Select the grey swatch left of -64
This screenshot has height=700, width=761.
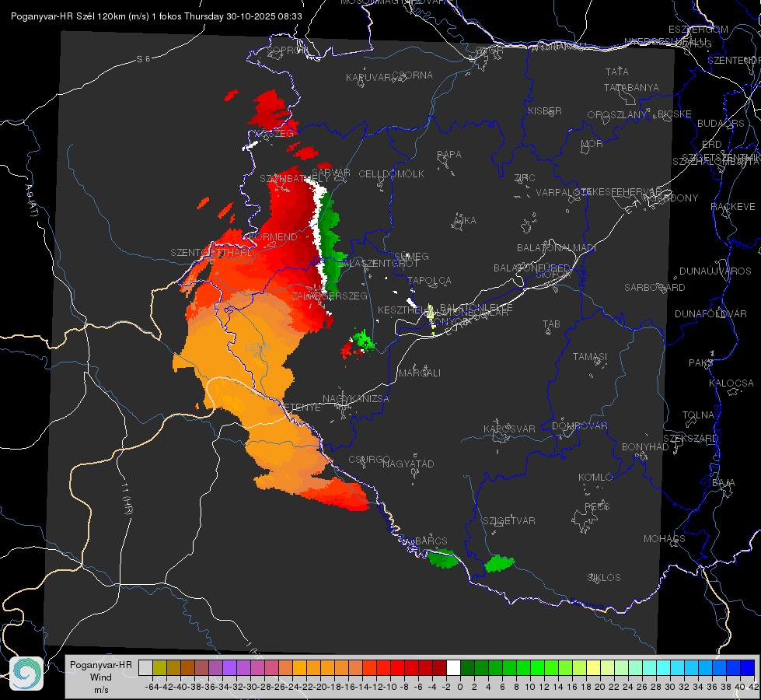(x=145, y=667)
